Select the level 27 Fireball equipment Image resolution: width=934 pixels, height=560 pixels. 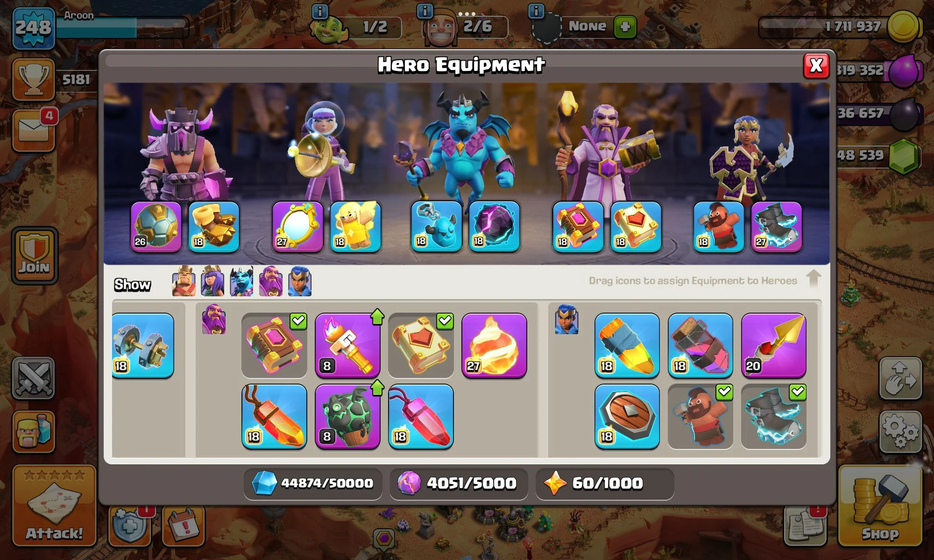point(494,345)
